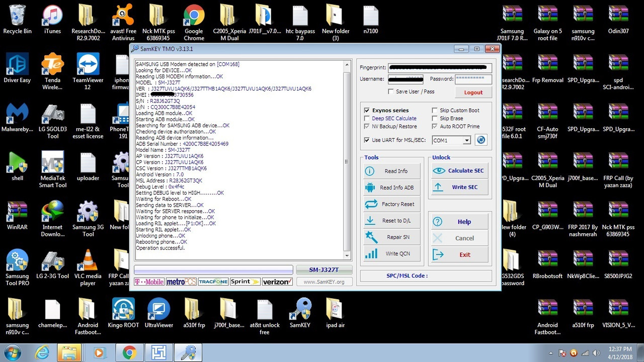Click Write SEC button
This screenshot has width=644, height=362.
pyautogui.click(x=460, y=187)
